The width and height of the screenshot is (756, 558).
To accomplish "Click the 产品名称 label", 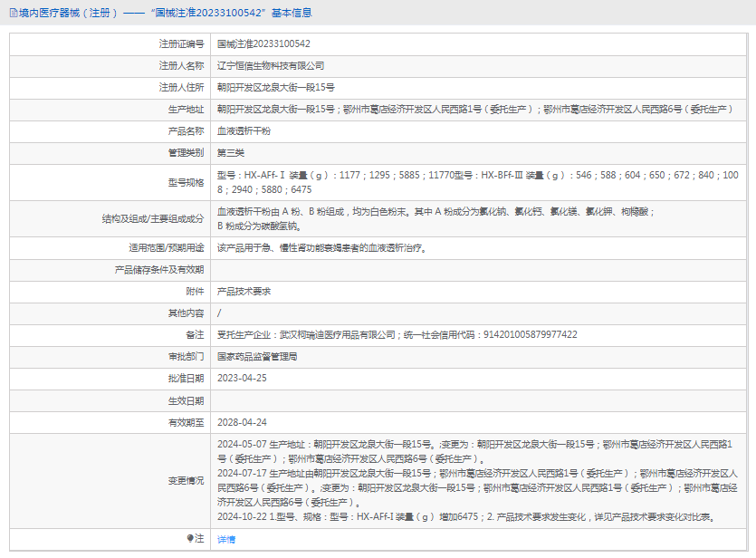I will click(x=186, y=131).
